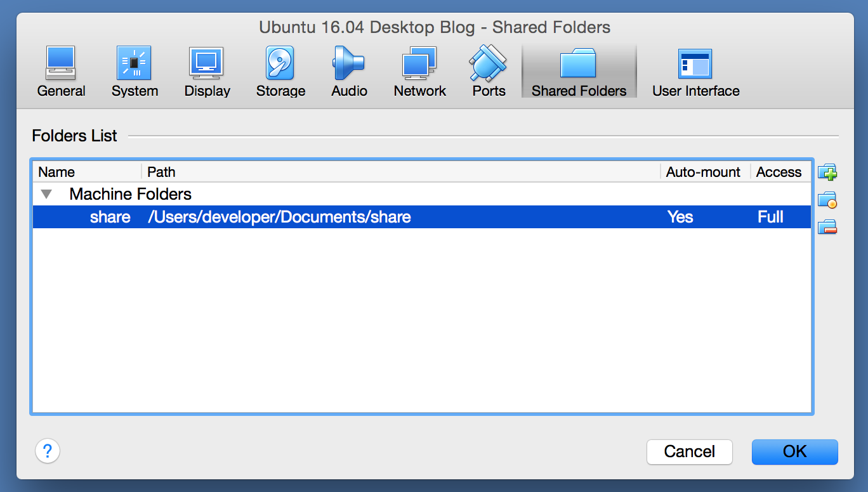868x492 pixels.
Task: Open the System settings section
Action: point(135,72)
